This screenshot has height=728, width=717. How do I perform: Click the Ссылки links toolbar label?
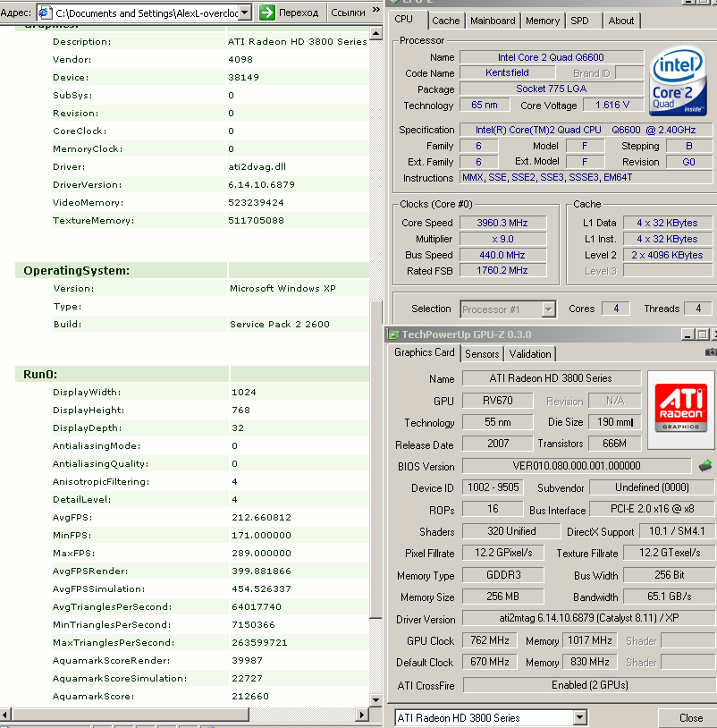[x=348, y=13]
